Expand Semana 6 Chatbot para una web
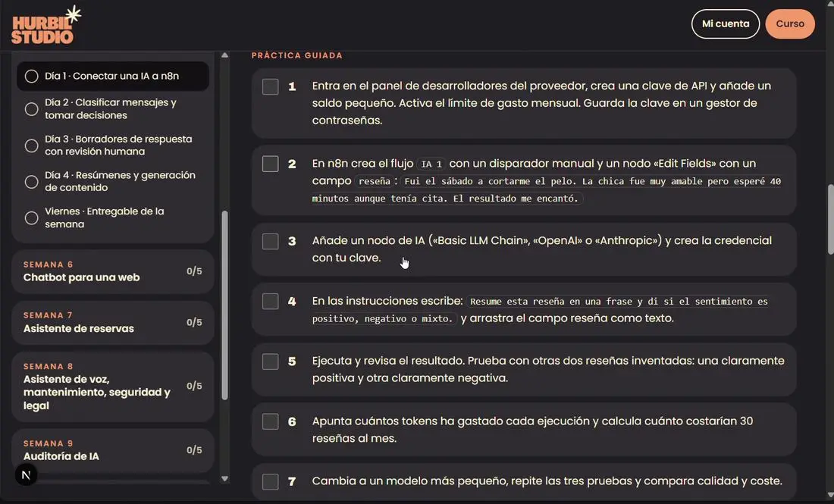834x504 pixels. pos(113,271)
